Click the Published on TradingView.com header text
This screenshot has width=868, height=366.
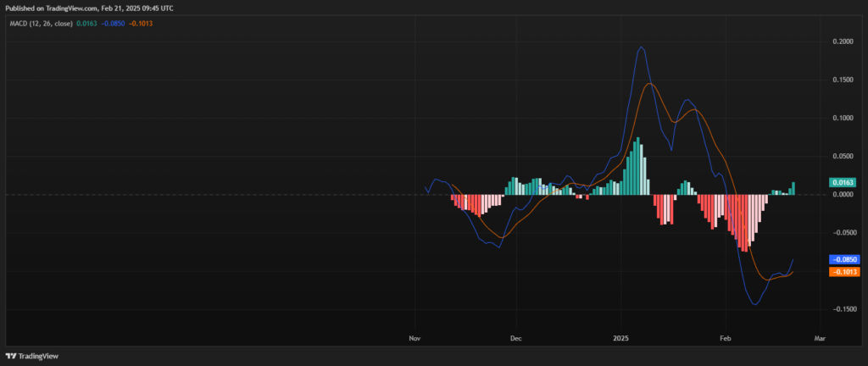click(x=89, y=8)
